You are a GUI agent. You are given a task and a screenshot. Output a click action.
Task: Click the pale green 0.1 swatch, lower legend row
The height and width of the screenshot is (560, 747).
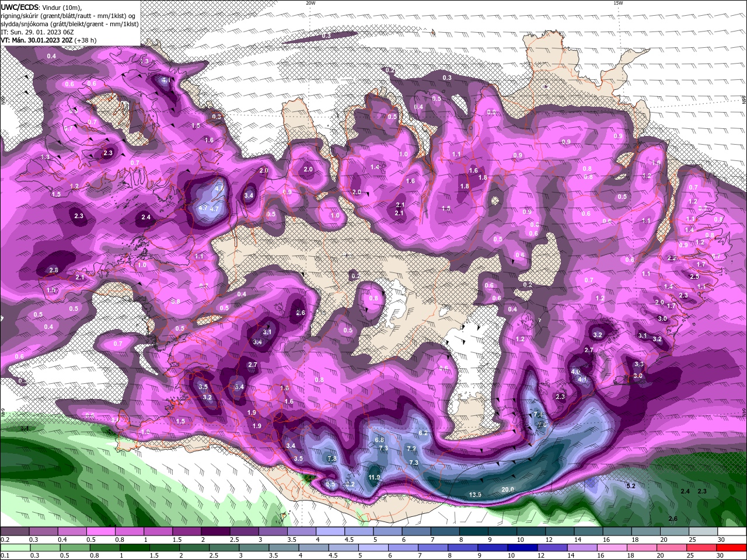click(15, 548)
